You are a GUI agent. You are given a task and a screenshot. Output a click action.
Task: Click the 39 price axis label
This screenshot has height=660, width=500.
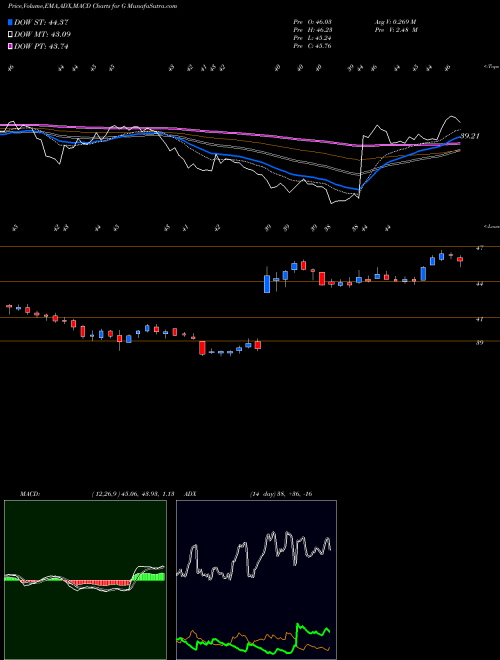coord(479,343)
